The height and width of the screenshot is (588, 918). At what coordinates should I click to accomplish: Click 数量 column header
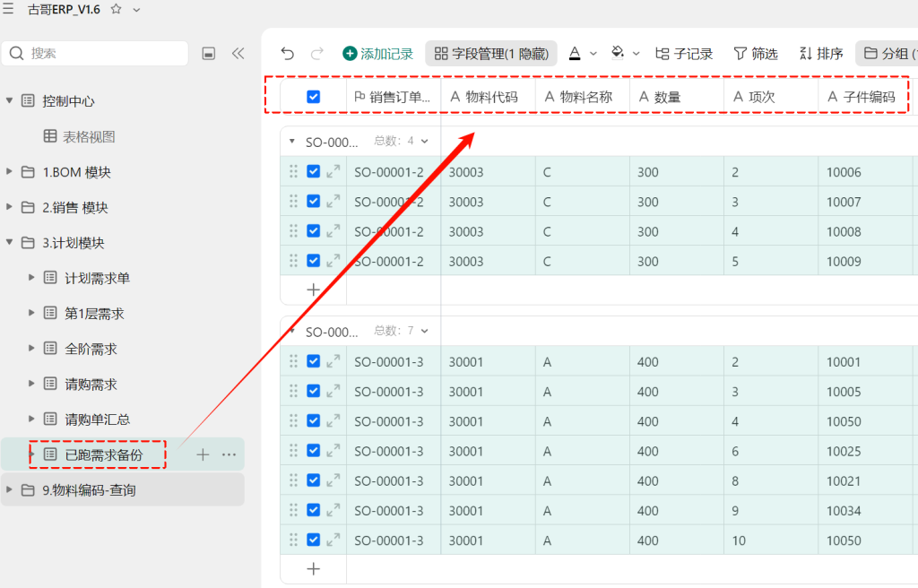point(677,97)
